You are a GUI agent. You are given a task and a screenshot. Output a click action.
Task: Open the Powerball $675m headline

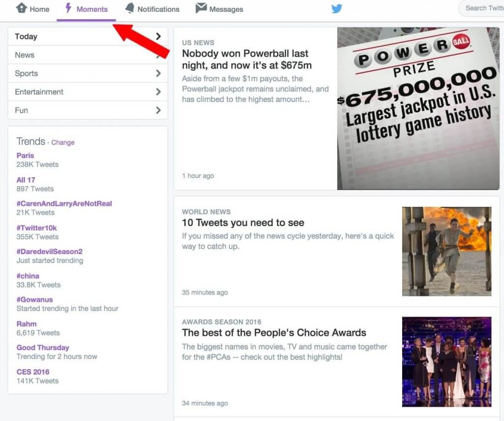pyautogui.click(x=247, y=59)
